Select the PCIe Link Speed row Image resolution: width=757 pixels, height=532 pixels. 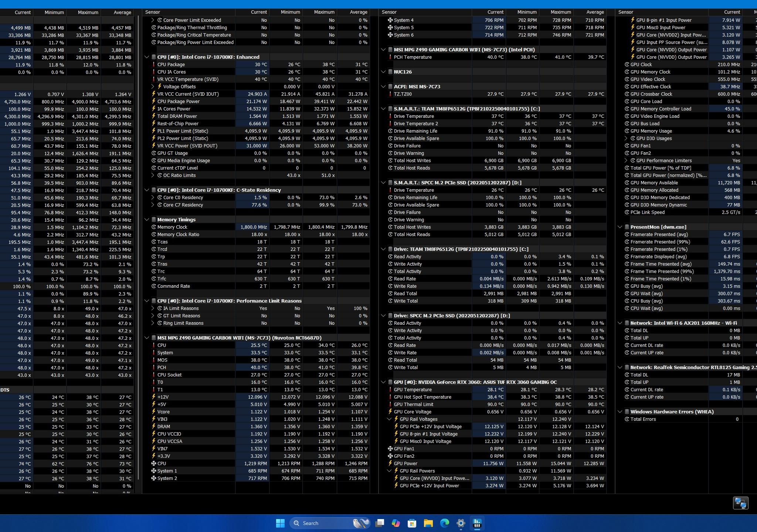686,212
